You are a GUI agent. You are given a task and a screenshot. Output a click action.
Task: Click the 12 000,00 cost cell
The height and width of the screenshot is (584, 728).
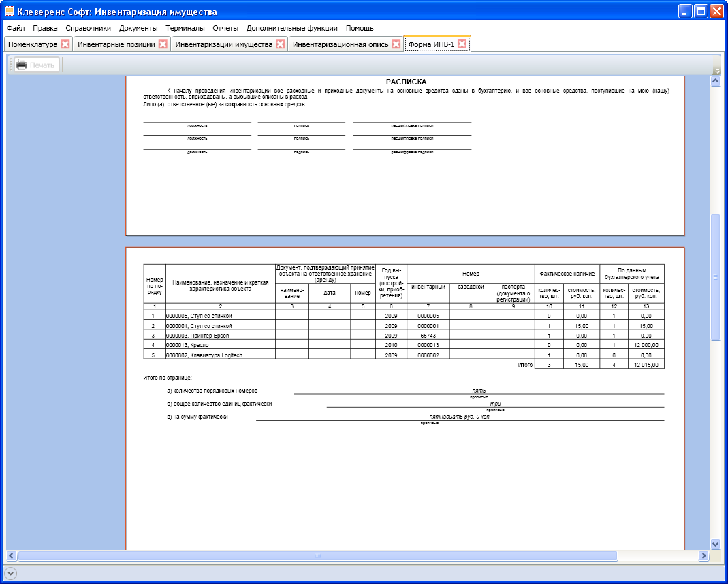click(x=646, y=345)
